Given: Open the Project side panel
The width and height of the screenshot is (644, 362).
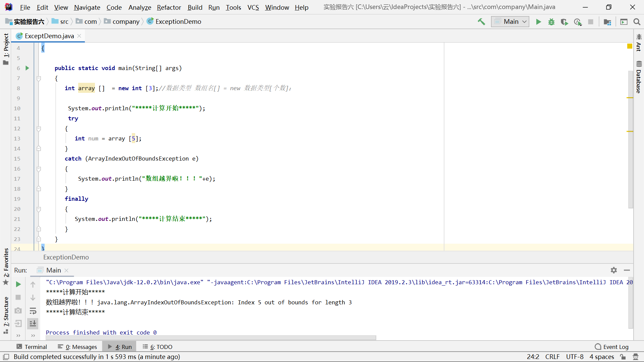Looking at the screenshot, I should tap(6, 49).
